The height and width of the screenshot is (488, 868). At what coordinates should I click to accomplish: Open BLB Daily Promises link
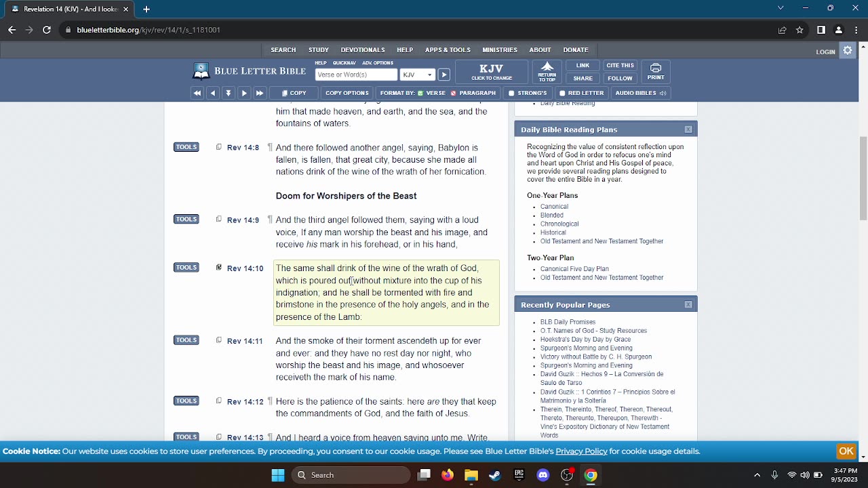point(568,322)
